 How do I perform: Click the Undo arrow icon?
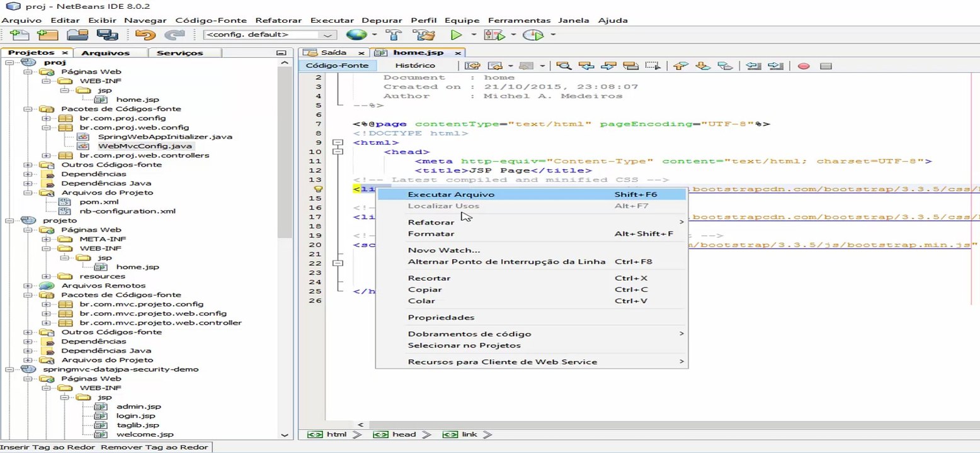pyautogui.click(x=145, y=35)
